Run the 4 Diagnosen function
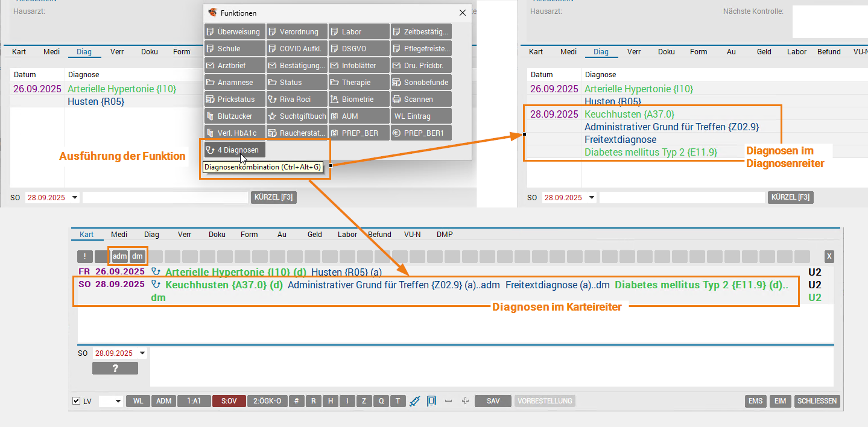This screenshot has height=427, width=868. [x=235, y=150]
